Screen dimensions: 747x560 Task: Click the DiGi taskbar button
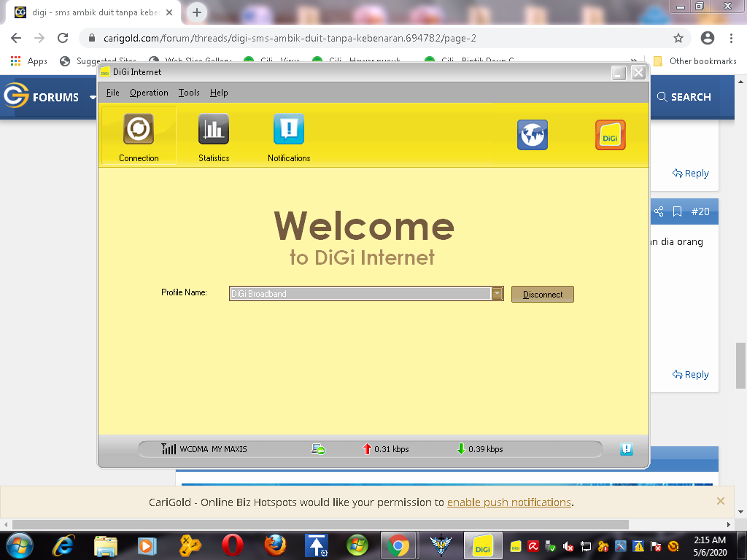click(483, 545)
